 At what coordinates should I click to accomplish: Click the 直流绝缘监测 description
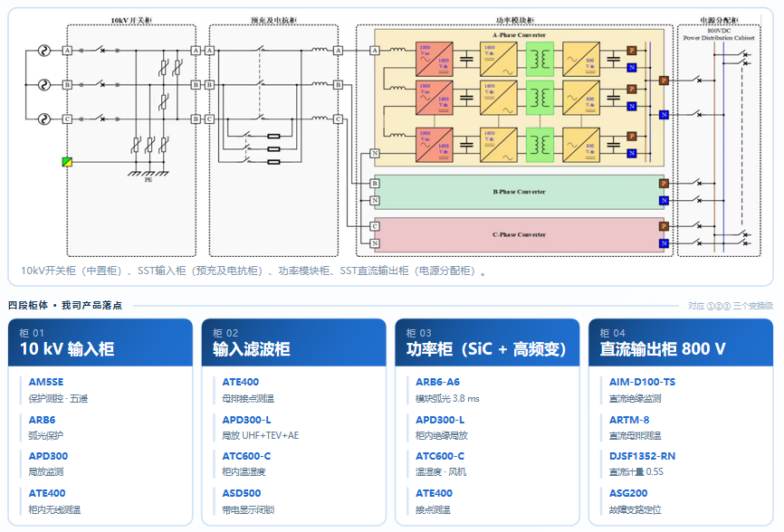tap(635, 399)
